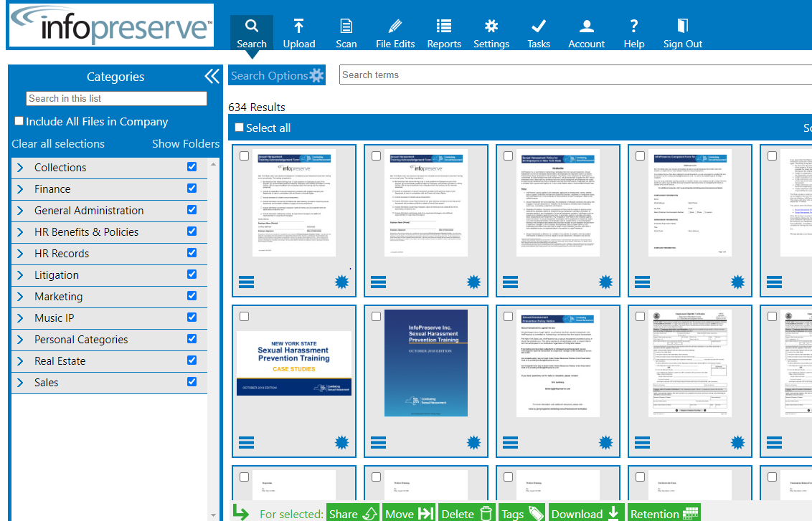
Task: Check the Select all box
Action: (x=238, y=127)
